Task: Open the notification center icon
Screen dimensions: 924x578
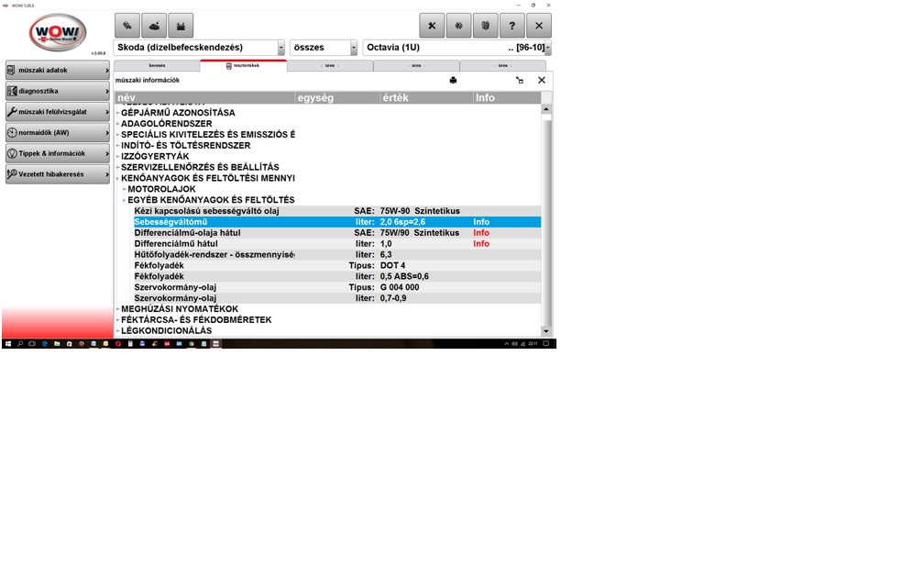Action: click(545, 343)
